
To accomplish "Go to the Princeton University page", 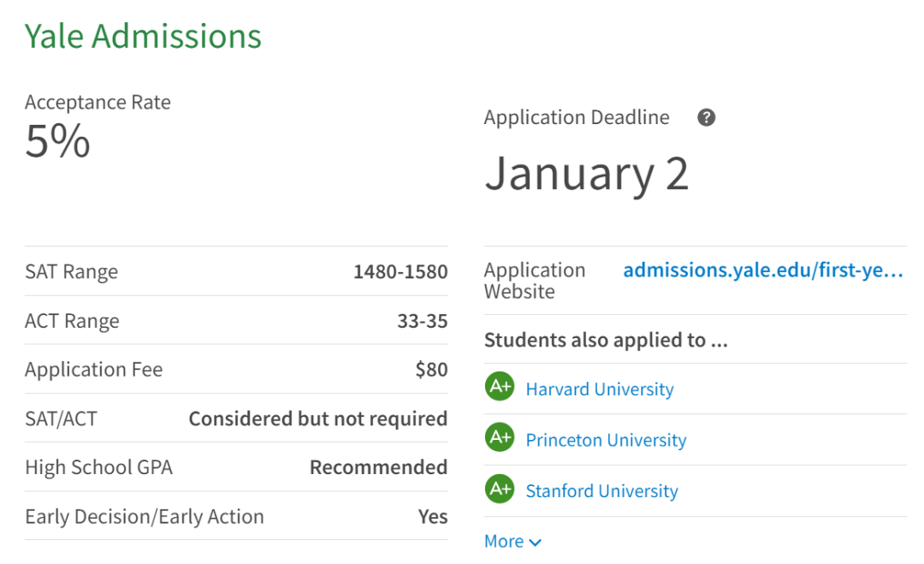I will 606,440.
